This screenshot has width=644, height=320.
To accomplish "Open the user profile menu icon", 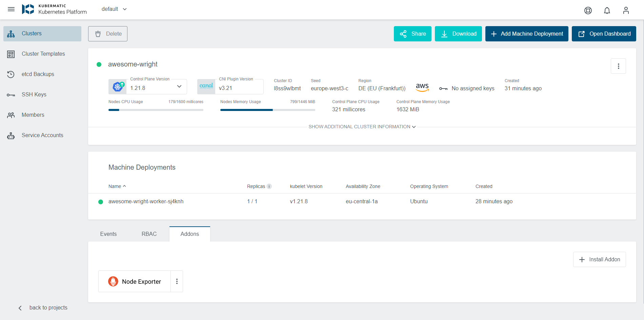I will tap(626, 11).
